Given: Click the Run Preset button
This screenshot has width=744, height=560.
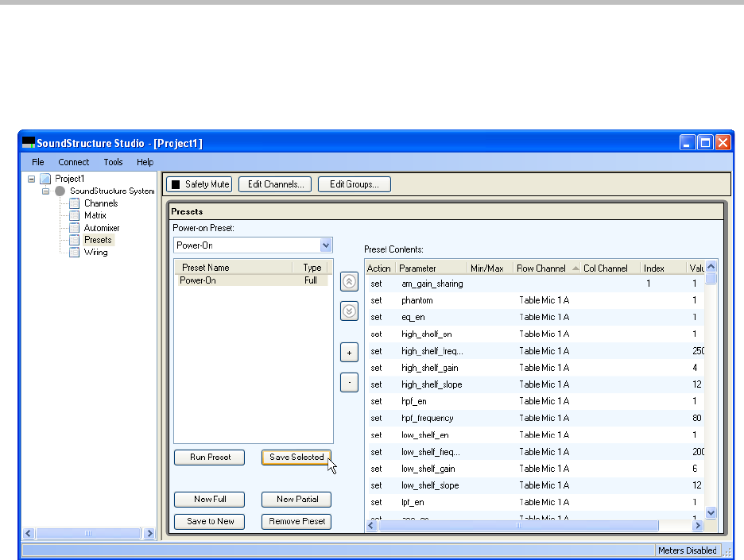Looking at the screenshot, I should 210,458.
